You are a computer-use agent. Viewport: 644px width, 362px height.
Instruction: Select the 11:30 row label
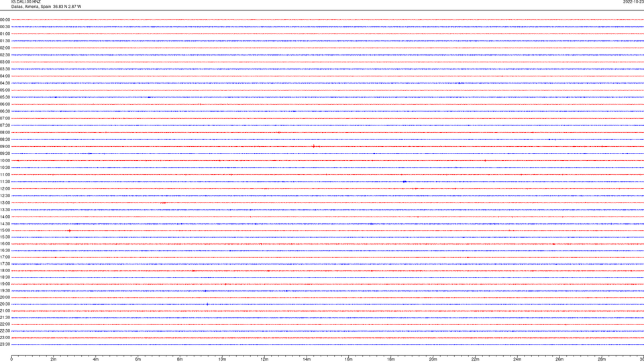point(5,182)
